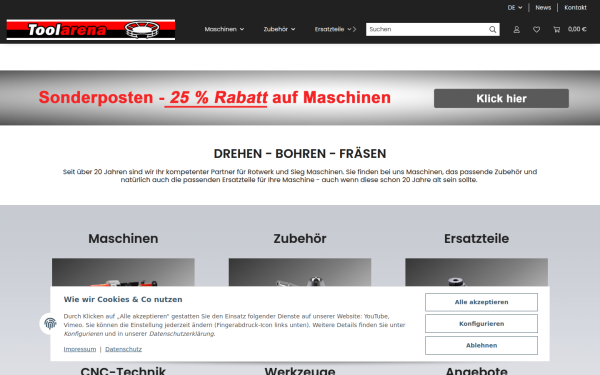Click the Maschinen category thumbnail

(x=123, y=272)
